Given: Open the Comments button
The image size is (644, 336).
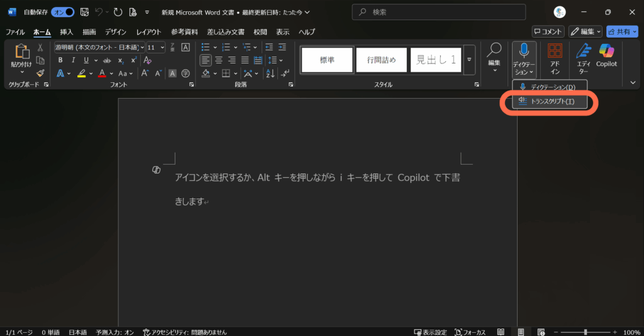Looking at the screenshot, I should point(548,31).
